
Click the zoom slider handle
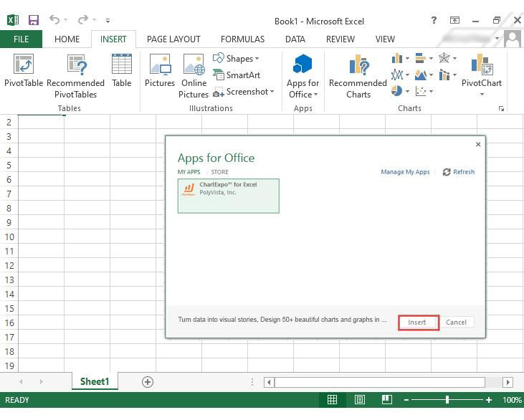point(447,400)
